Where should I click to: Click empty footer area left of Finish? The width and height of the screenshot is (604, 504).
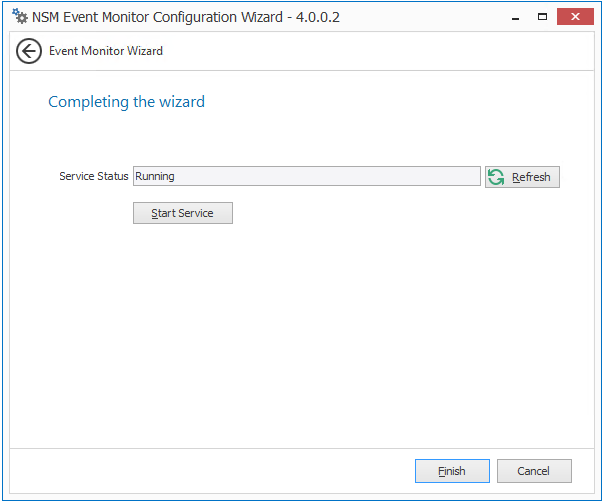click(x=212, y=471)
